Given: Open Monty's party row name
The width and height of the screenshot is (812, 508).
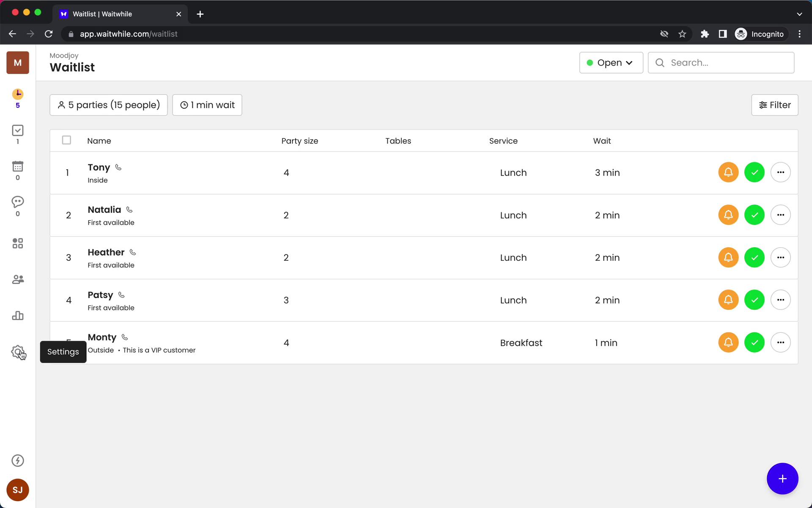Looking at the screenshot, I should click(102, 337).
